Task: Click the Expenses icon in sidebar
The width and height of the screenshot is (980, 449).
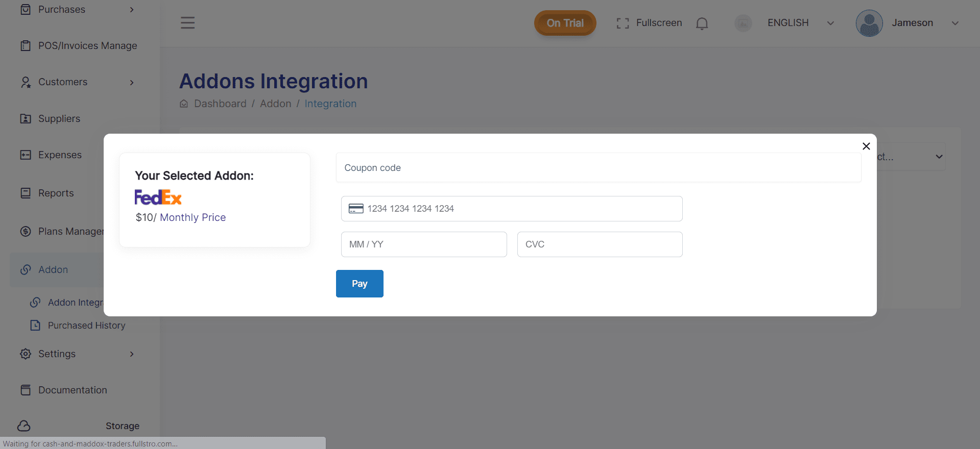Action: pyautogui.click(x=26, y=155)
